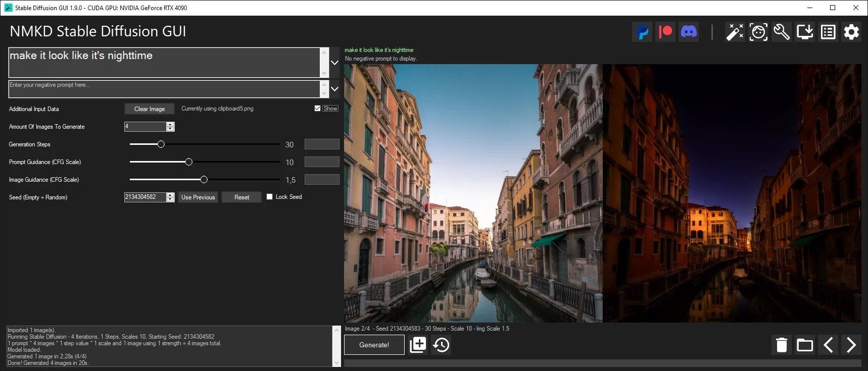Expand the prompt field dropdown arrow
Viewport: 868px width, 371px height.
click(x=334, y=63)
